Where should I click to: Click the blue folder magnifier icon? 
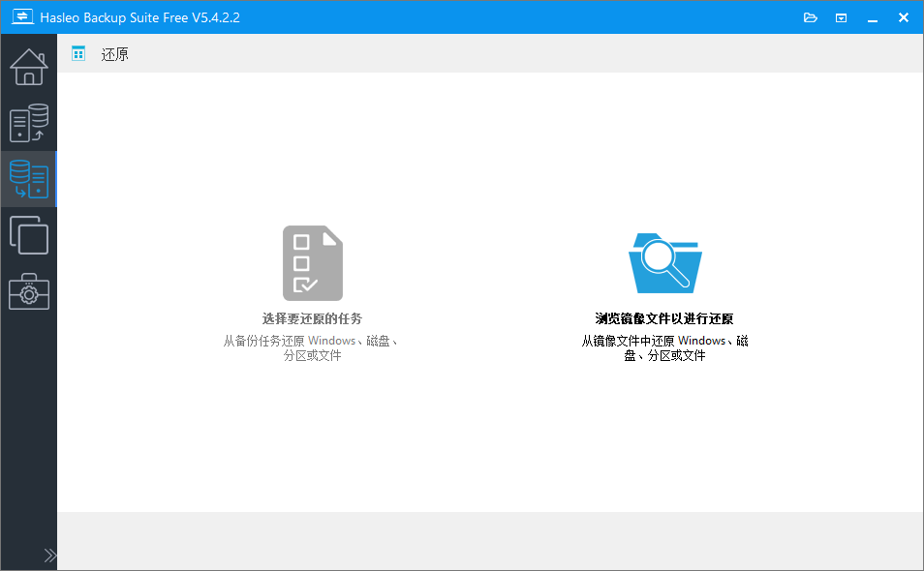(664, 263)
